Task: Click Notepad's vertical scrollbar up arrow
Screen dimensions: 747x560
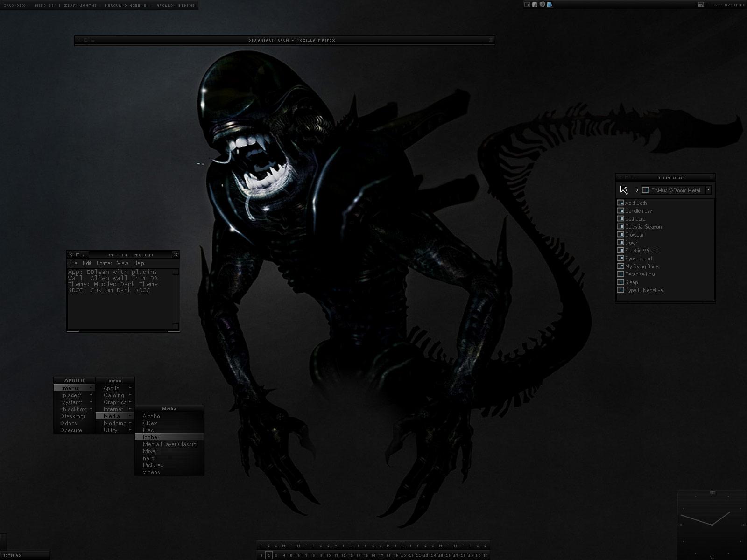Action: 176,272
